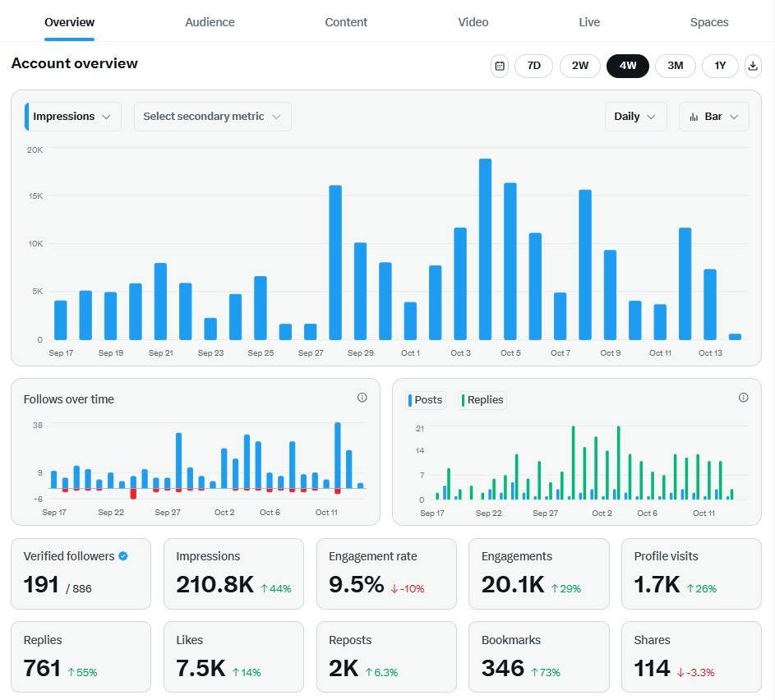Expand the Impressions primary metric dropdown
775x700 pixels.
click(73, 117)
